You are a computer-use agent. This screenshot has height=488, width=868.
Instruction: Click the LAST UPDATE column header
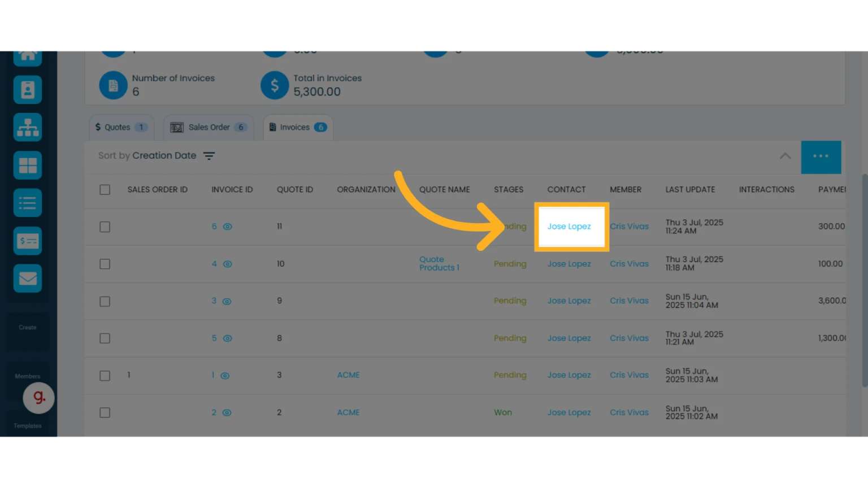pyautogui.click(x=690, y=190)
